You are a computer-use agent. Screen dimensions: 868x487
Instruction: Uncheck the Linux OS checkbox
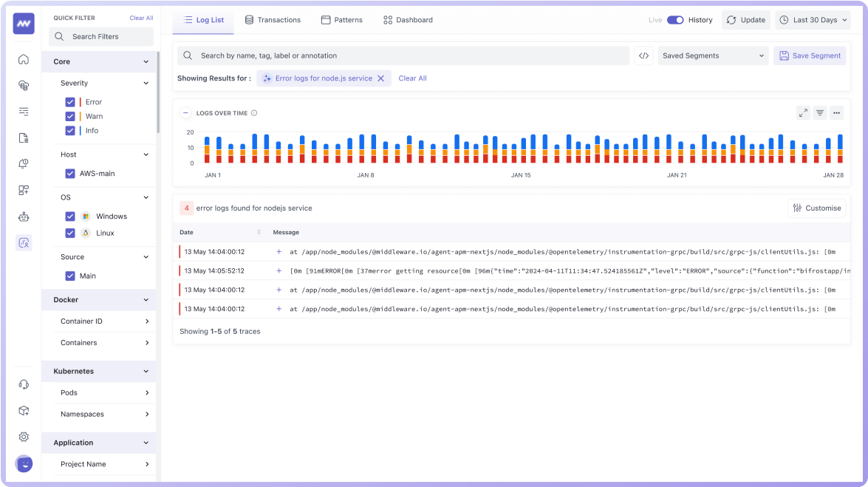point(70,233)
